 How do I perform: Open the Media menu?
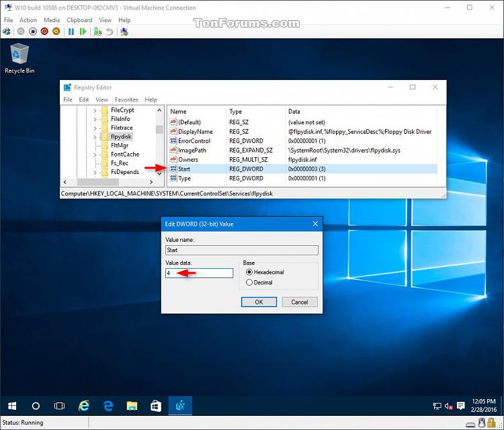pos(52,20)
